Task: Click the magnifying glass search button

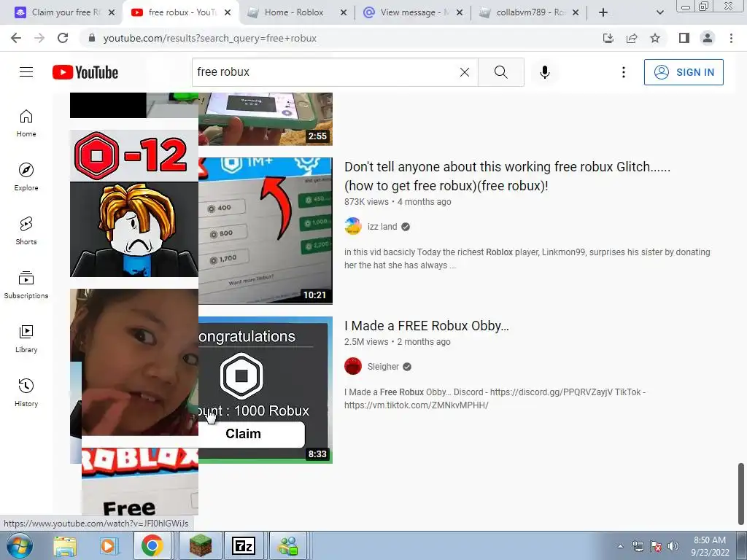Action: click(x=500, y=72)
